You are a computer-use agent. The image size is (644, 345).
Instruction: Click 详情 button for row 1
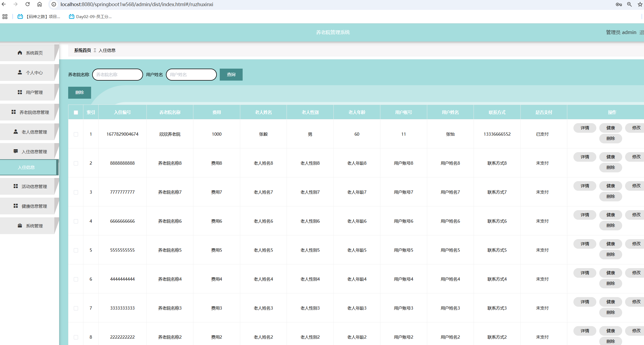(x=585, y=128)
